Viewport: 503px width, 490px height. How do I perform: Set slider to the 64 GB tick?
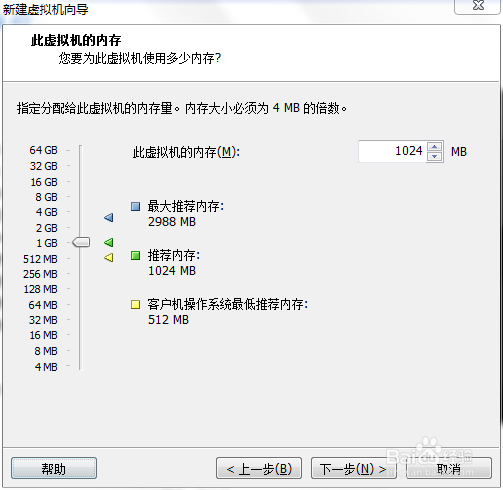80,150
